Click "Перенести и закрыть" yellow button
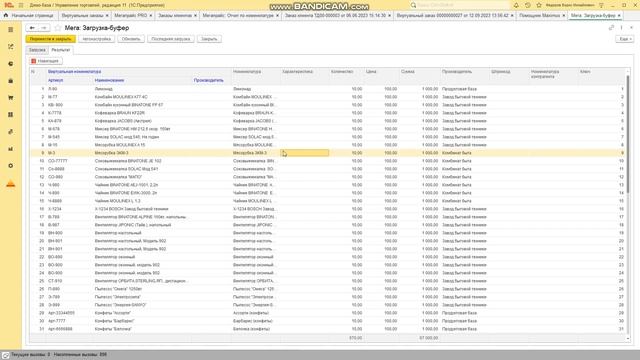This screenshot has height=360, width=640. (51, 39)
